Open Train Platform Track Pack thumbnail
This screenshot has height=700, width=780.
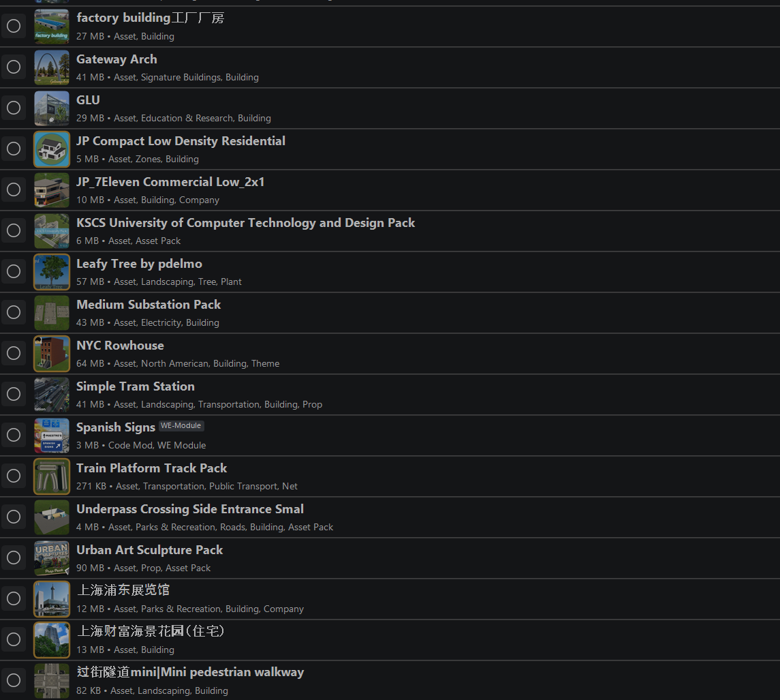point(52,476)
